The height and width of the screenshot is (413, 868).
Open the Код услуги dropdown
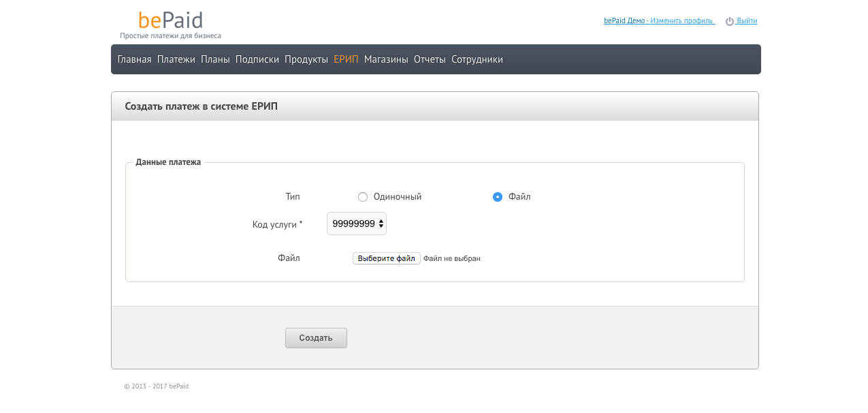(x=357, y=224)
